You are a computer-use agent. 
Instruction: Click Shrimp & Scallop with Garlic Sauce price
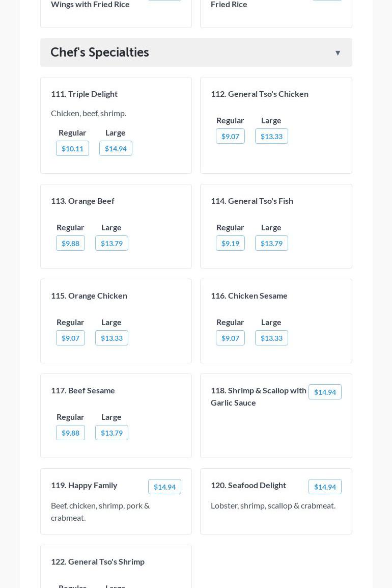pos(325,392)
